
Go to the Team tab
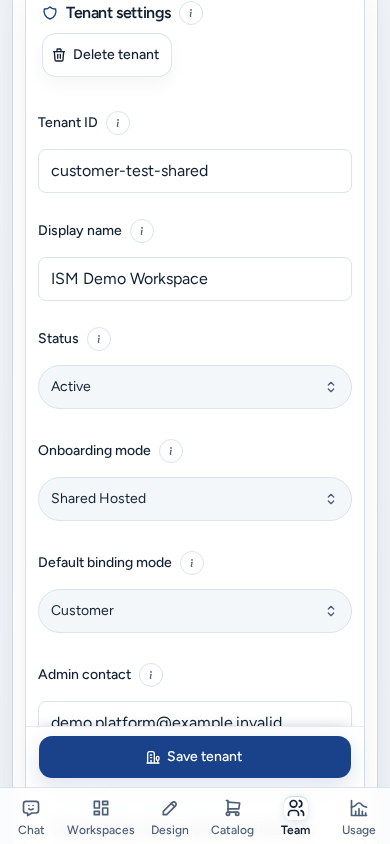pos(295,817)
